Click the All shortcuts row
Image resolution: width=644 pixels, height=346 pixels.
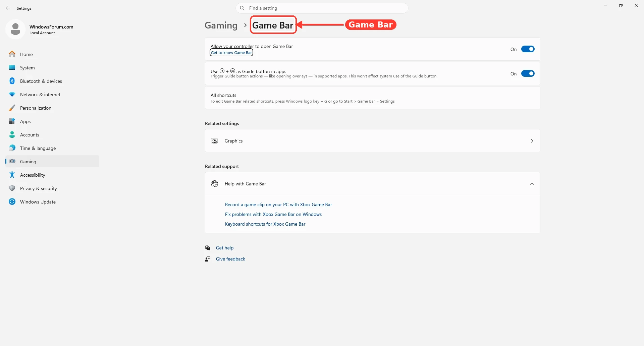pyautogui.click(x=372, y=98)
